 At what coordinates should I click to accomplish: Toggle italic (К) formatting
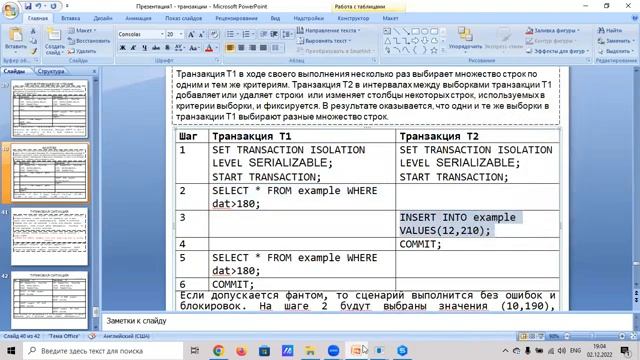[133, 48]
